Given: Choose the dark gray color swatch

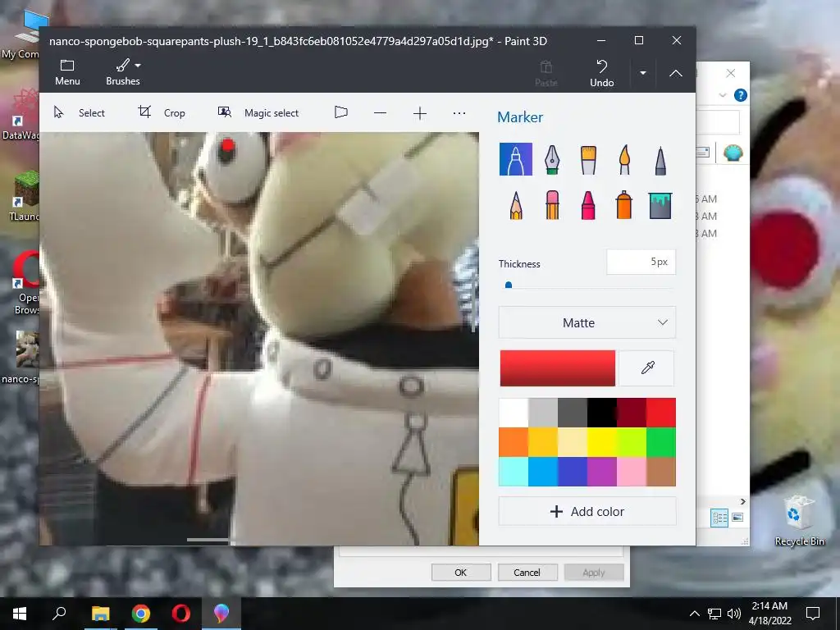Looking at the screenshot, I should [572, 413].
